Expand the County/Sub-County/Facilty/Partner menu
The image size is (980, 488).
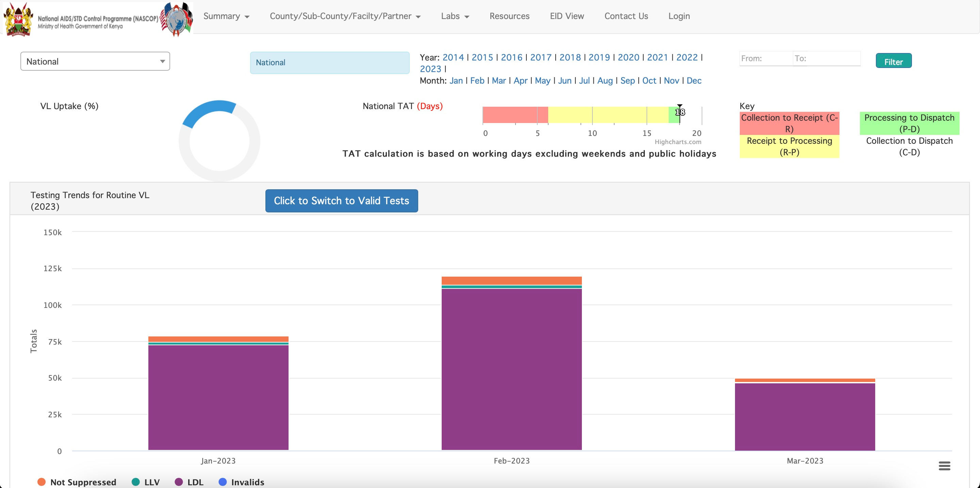coord(345,16)
